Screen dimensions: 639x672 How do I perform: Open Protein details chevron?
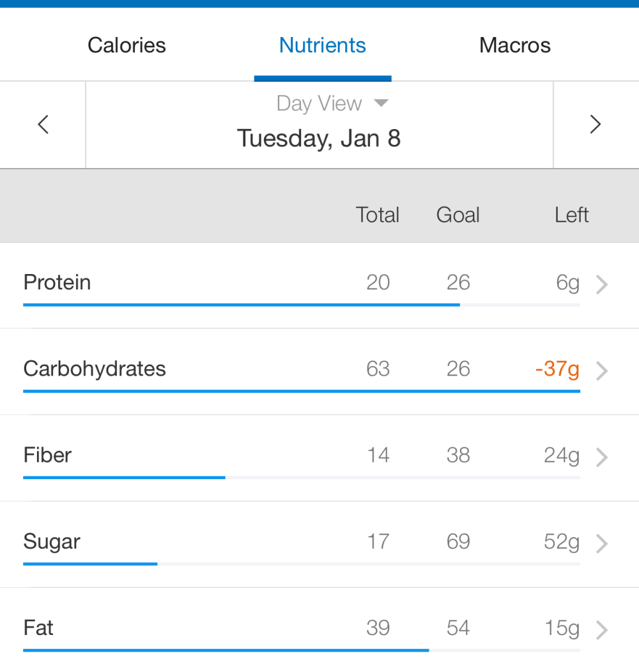click(x=601, y=284)
